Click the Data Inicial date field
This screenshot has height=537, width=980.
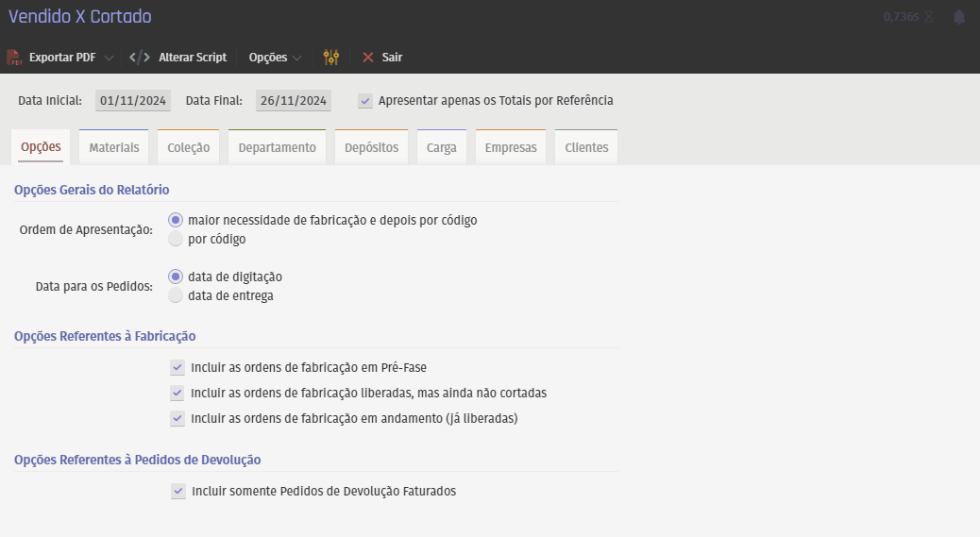pos(133,101)
